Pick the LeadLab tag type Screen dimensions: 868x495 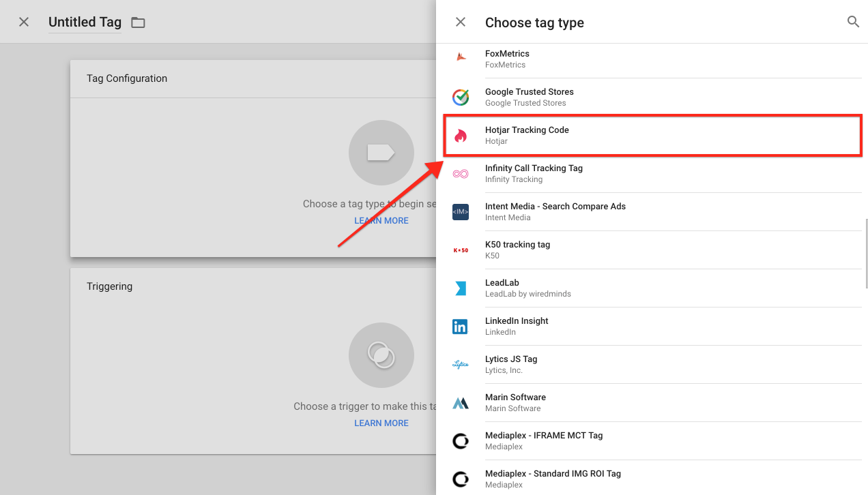click(x=652, y=288)
